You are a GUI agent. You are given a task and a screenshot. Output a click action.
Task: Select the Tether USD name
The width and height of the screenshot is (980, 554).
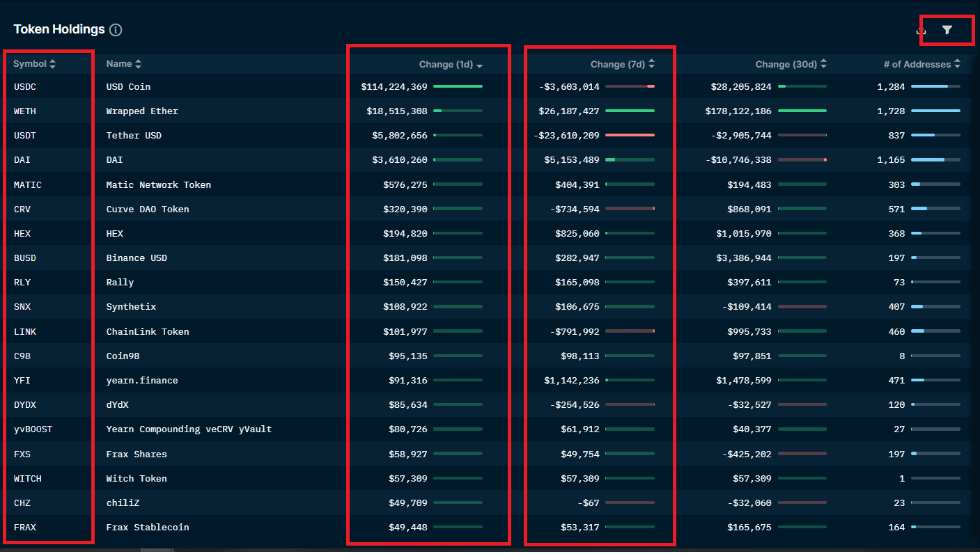[134, 136]
